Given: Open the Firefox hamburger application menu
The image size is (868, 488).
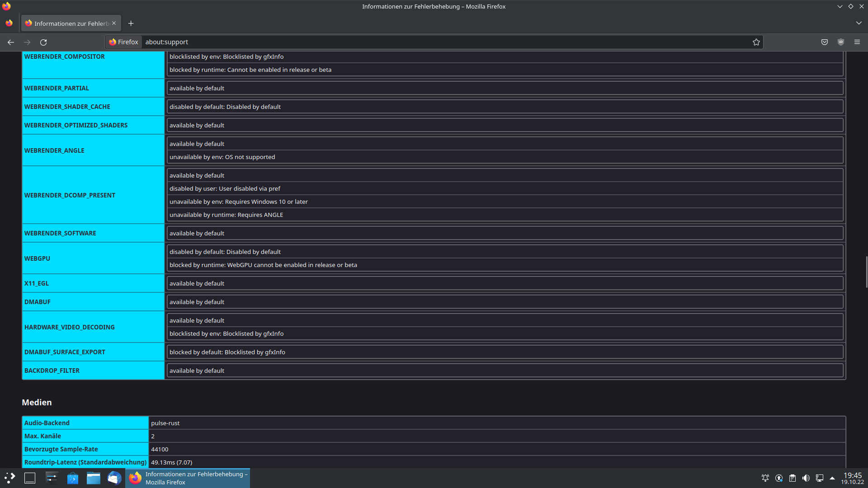Looking at the screenshot, I should [857, 42].
